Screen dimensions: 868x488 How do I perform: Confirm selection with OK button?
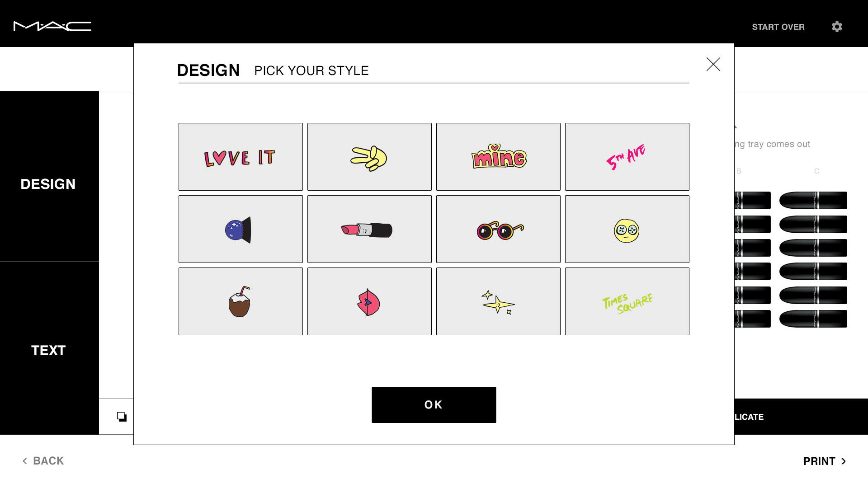click(x=434, y=405)
